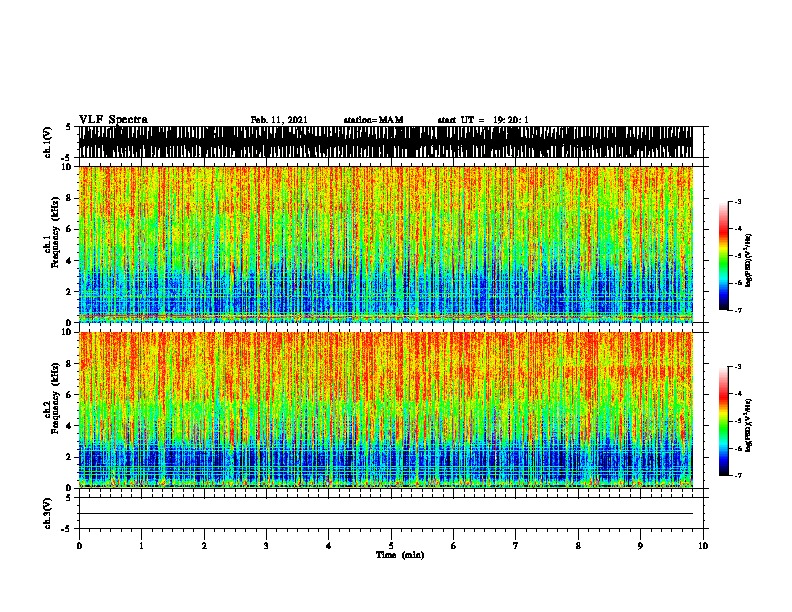Screen dimensions: 792x612
Task: Click the '4' kHz tick on ch.1 spectrogram
Action: pyautogui.click(x=70, y=261)
